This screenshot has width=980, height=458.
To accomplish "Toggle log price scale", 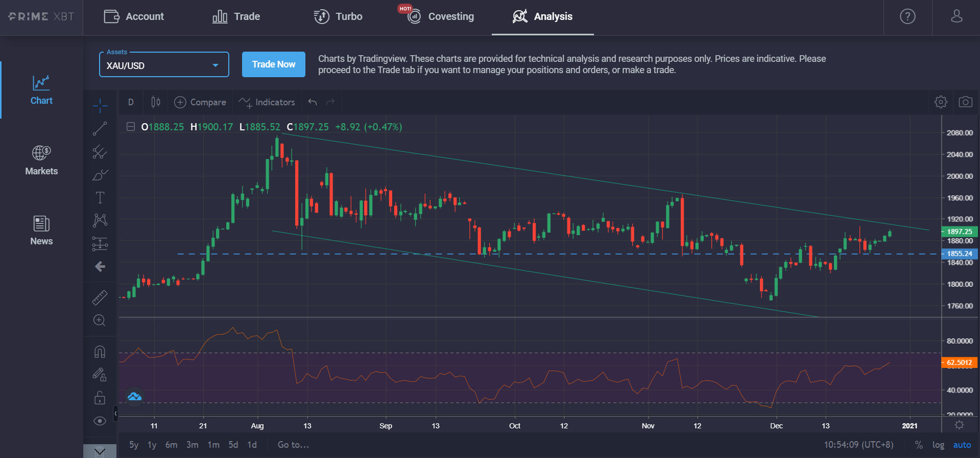I will [x=938, y=445].
